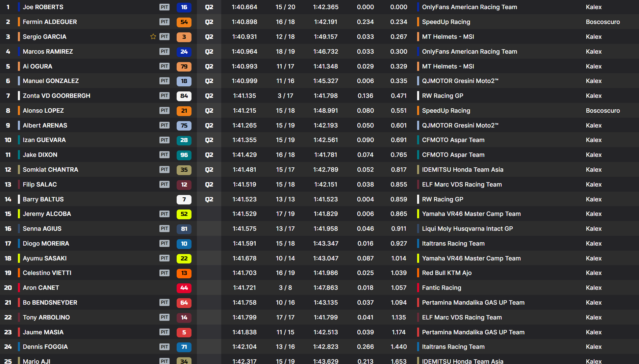Select rider name Manuel GONZALEZ
This screenshot has height=364, width=639.
point(51,81)
